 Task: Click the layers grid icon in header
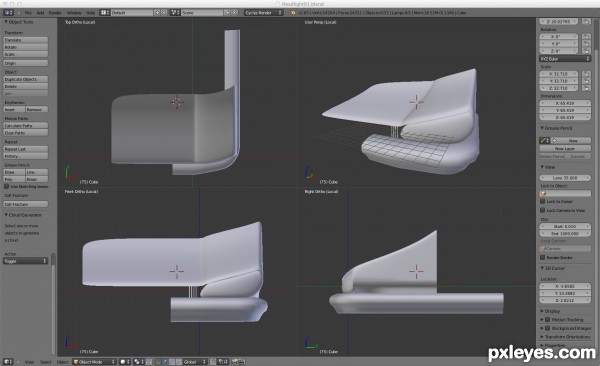pyautogui.click(x=222, y=362)
